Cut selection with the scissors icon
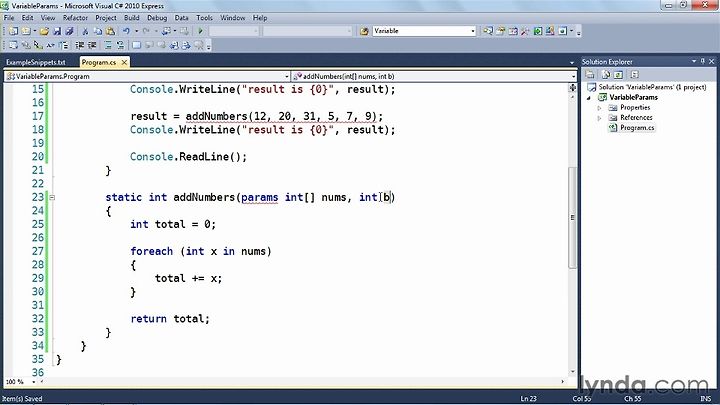 (x=85, y=31)
